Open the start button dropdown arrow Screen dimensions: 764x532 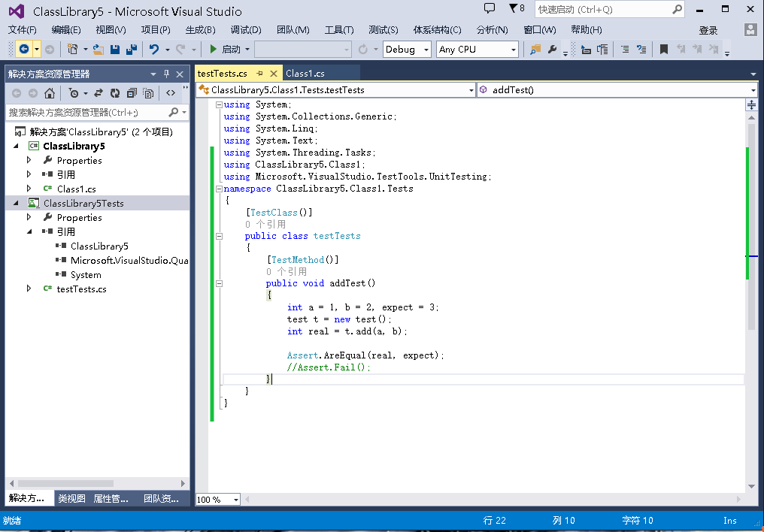(x=247, y=49)
